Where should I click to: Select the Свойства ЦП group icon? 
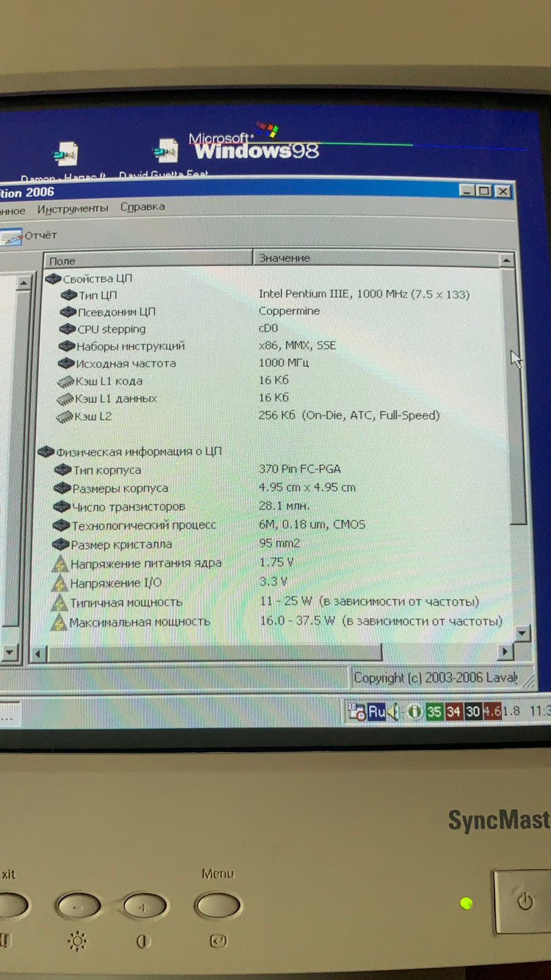pyautogui.click(x=53, y=279)
